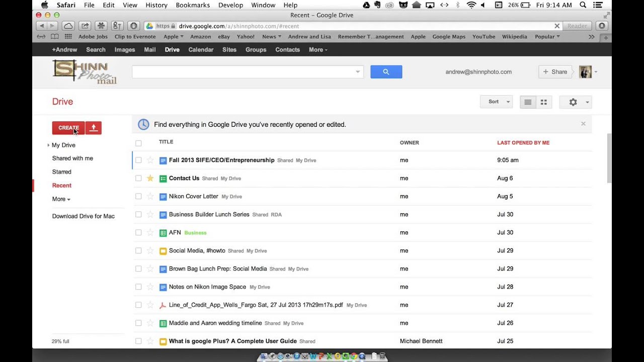Viewport: 644px width, 362px height.
Task: Click the upload arrow button beside CREATE
Action: tap(94, 128)
